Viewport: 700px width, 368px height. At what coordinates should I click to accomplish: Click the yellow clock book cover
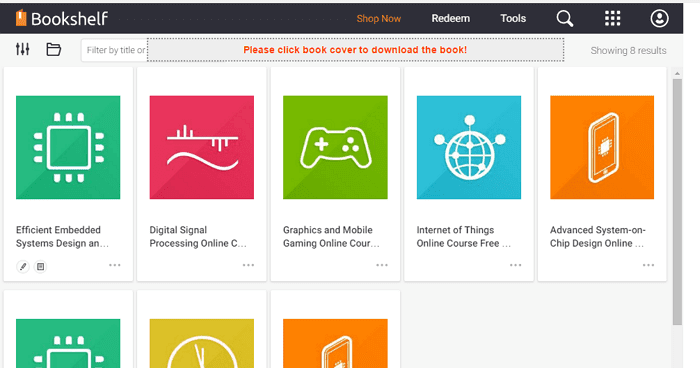point(201,343)
